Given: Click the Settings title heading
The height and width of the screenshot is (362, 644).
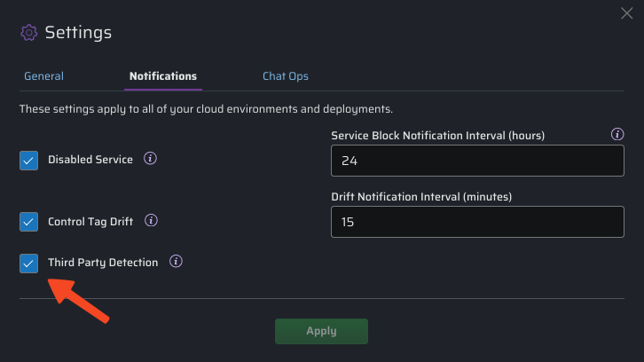Looking at the screenshot, I should 78,33.
